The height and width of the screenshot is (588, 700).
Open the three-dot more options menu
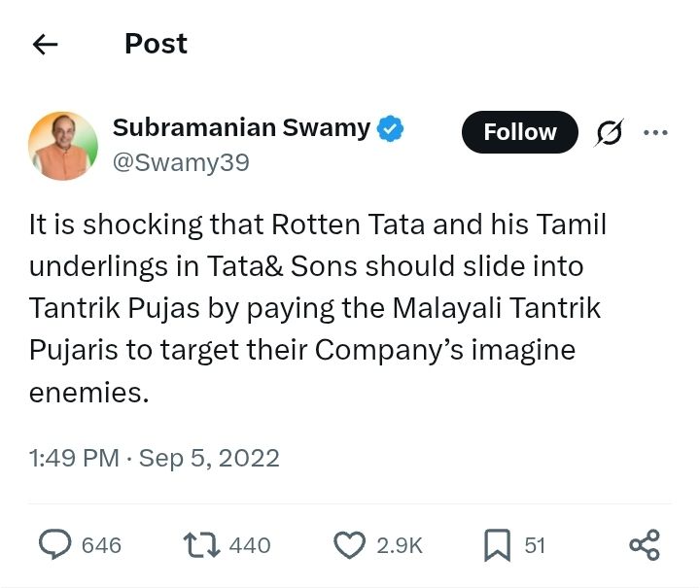click(656, 132)
